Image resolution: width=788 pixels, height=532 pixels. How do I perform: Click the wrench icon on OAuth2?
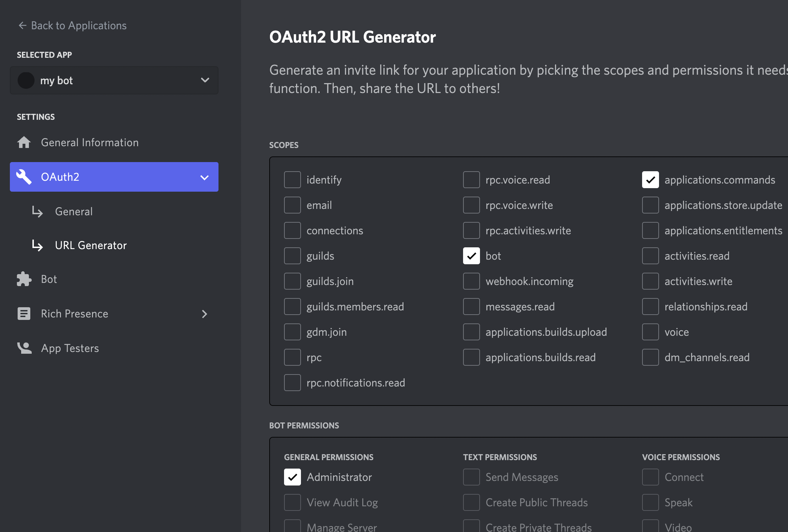tap(24, 177)
